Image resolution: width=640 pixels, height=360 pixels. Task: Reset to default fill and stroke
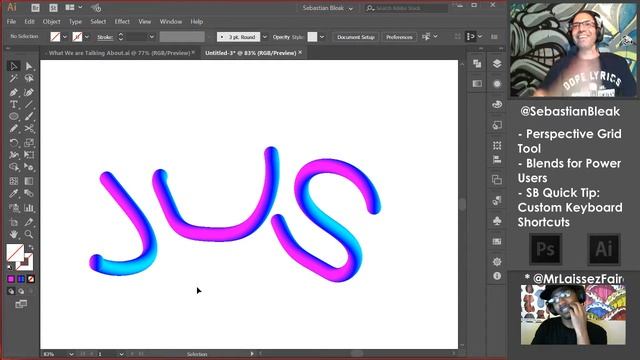coord(10,267)
